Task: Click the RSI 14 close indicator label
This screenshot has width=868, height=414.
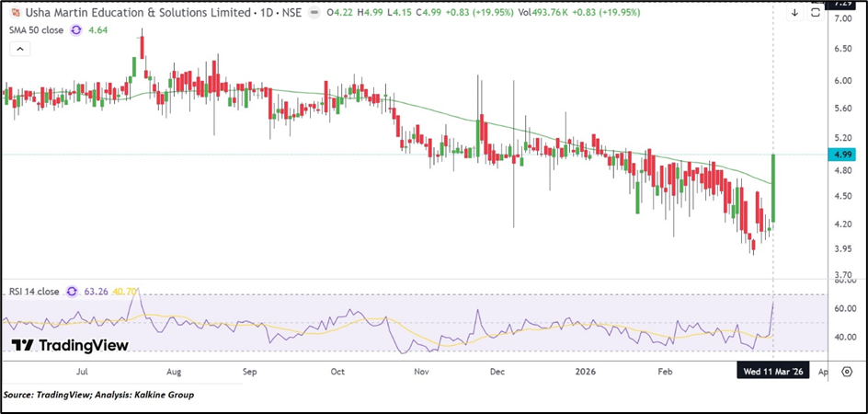Action: (33, 292)
